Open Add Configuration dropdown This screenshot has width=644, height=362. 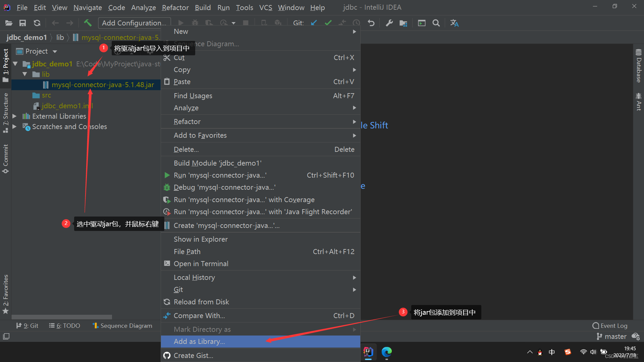pos(134,23)
